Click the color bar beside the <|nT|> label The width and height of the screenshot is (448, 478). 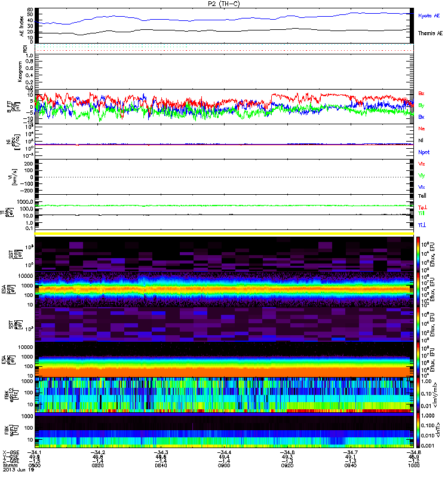tap(418, 430)
